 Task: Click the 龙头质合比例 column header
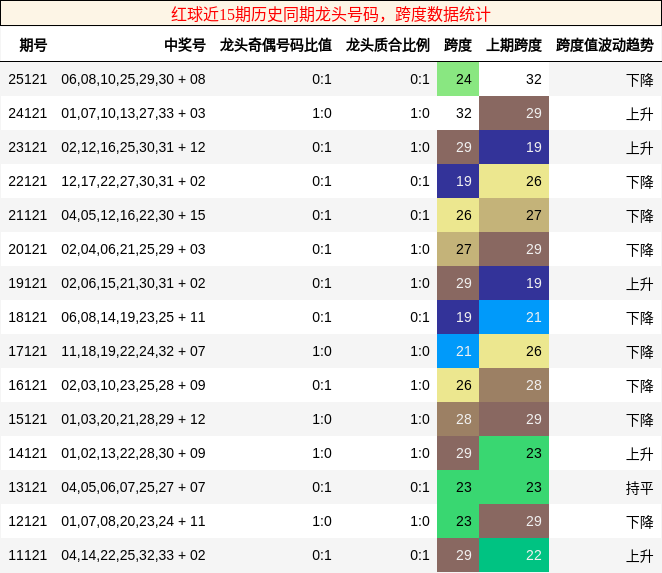[387, 45]
